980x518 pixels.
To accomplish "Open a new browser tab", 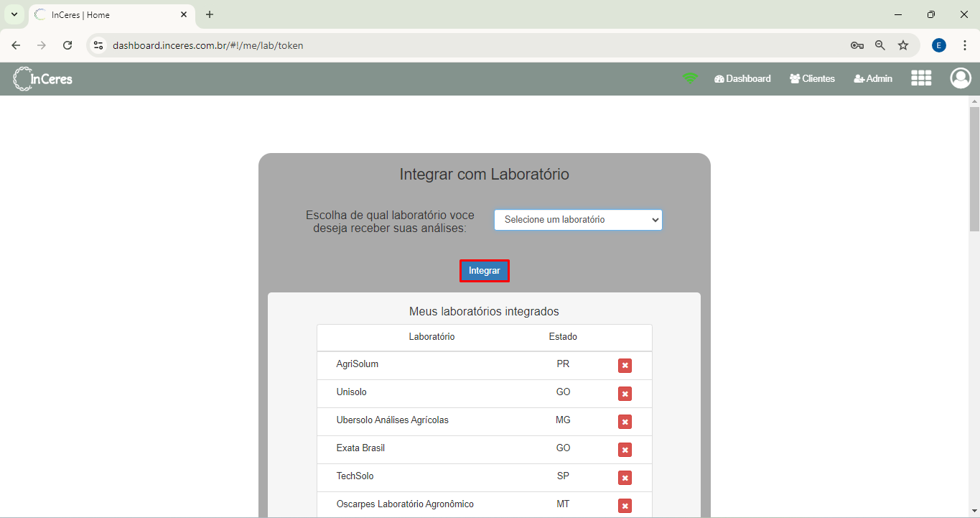I will 210,14.
